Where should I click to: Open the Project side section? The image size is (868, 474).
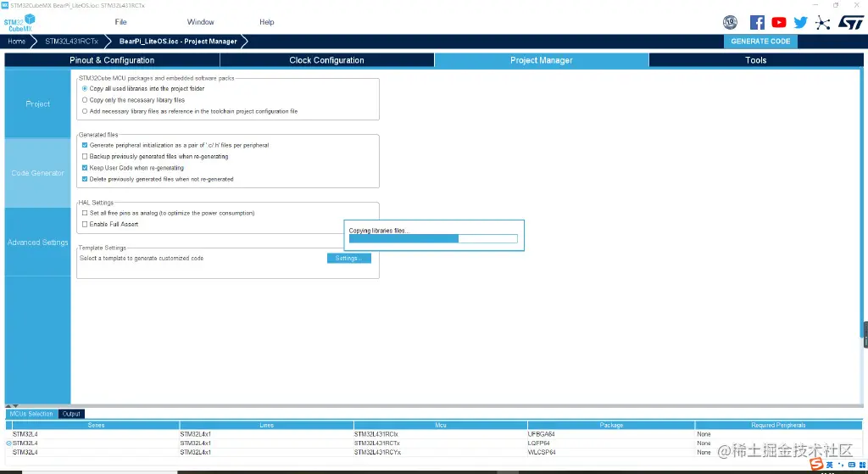click(37, 104)
